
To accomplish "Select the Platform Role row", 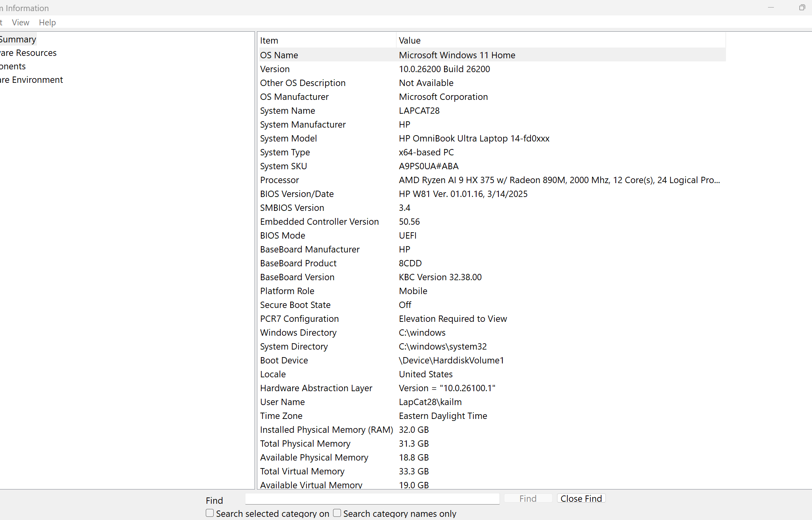I will [492, 291].
